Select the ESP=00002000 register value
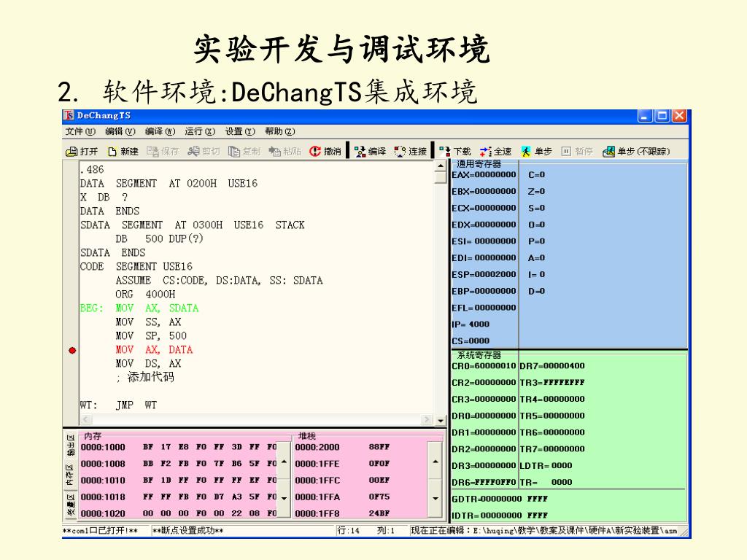The image size is (747, 560). pyautogui.click(x=484, y=274)
